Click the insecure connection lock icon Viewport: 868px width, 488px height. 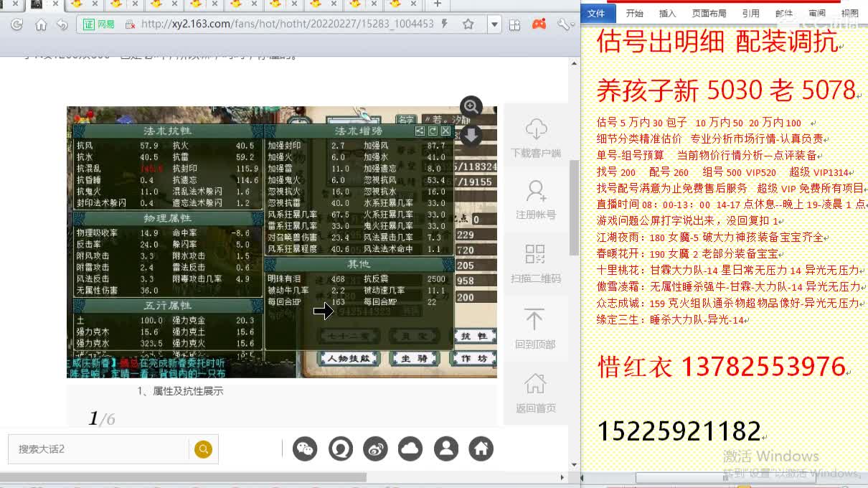130,24
